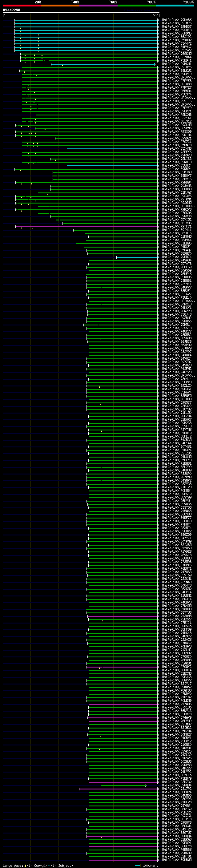Select the short cyan alignment bar for Q0DDZ4
Image resolution: width=197 pixels, height=868 pixels.
click(138, 257)
